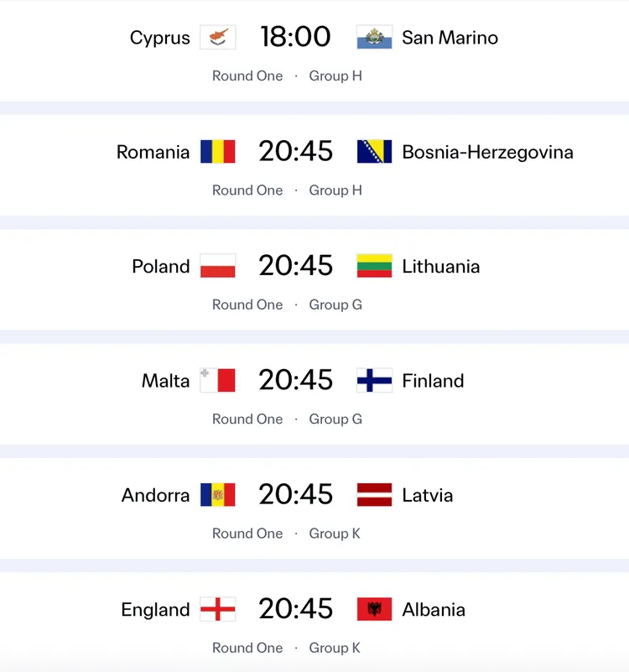Viewport: 629px width, 672px height.
Task: Select the Andorra flag icon
Action: click(x=218, y=495)
